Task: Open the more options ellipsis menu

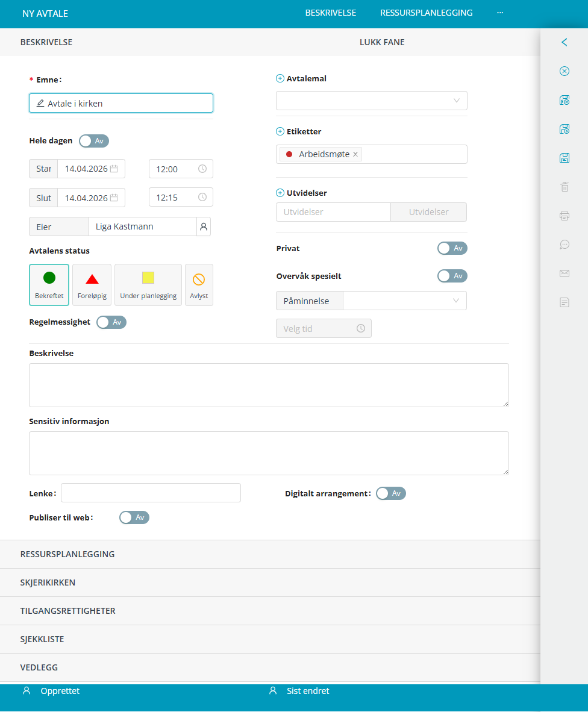Action: coord(500,13)
